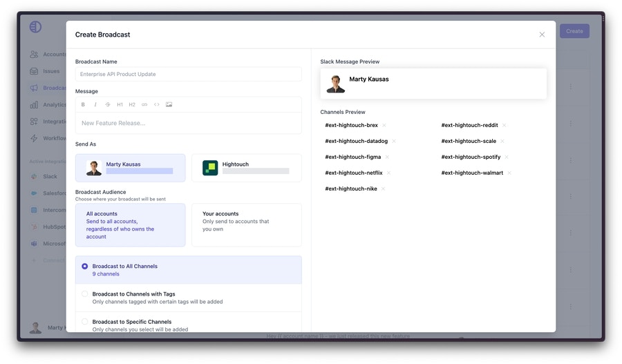
Task: Remove #ext-hightouch-nike channel
Action: (383, 189)
